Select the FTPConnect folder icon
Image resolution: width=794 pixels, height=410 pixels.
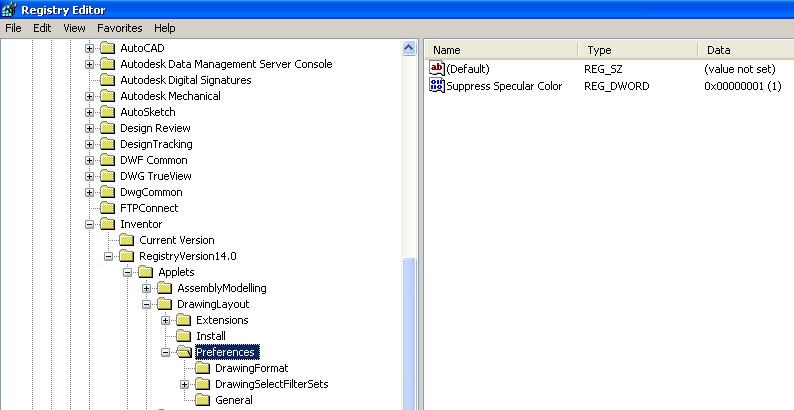click(107, 208)
